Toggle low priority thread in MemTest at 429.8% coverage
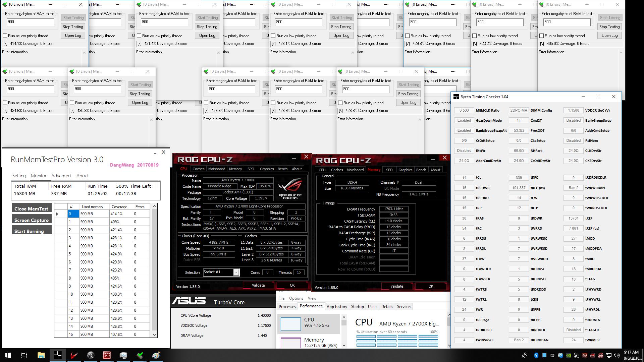The height and width of the screenshot is (362, 644). tap(408, 36)
